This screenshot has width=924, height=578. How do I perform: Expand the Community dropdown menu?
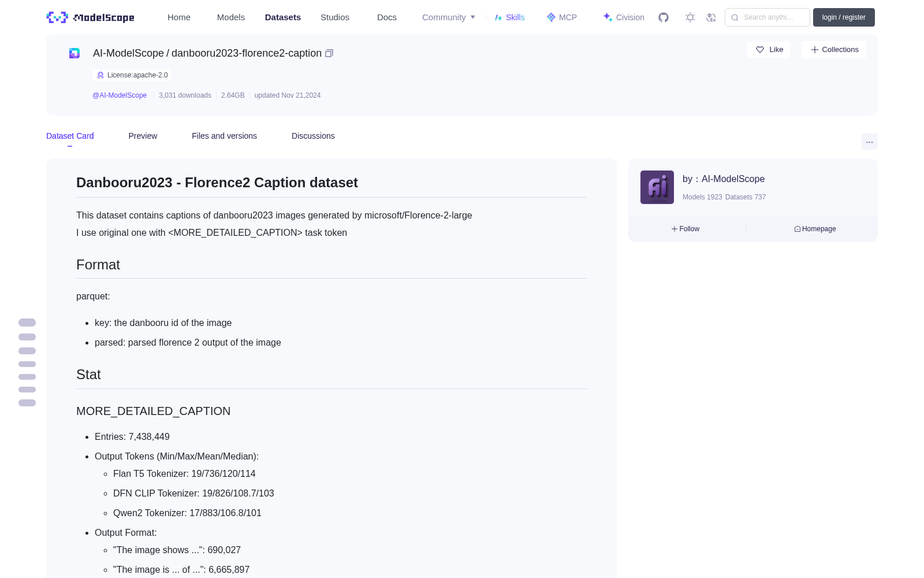click(x=449, y=17)
